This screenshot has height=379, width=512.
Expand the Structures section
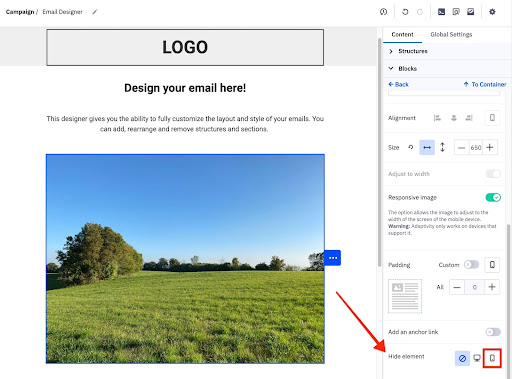[x=447, y=51]
